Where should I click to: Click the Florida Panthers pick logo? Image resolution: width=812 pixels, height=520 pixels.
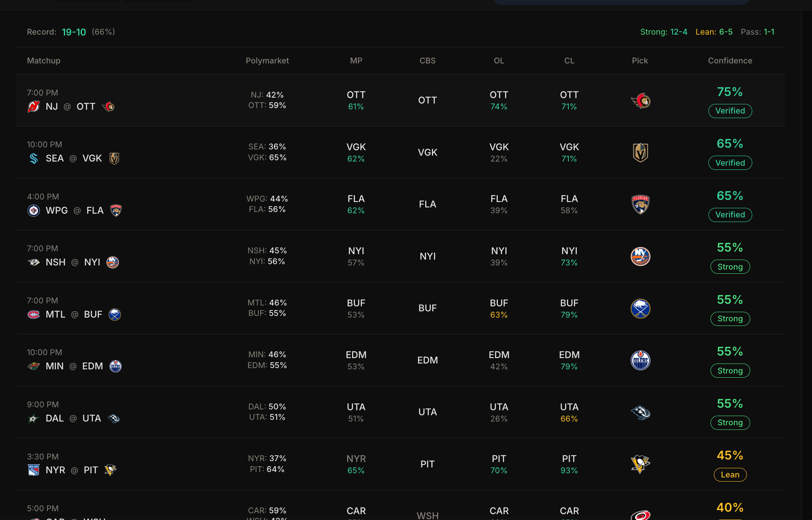click(x=640, y=204)
